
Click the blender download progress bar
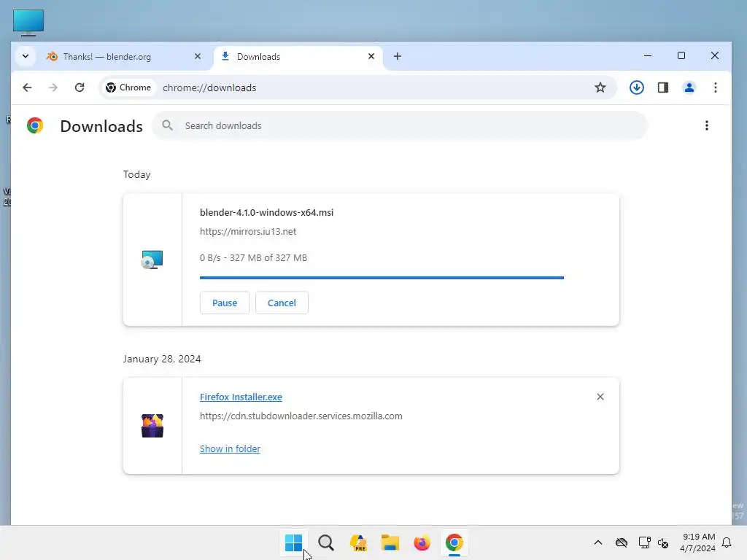point(382,278)
